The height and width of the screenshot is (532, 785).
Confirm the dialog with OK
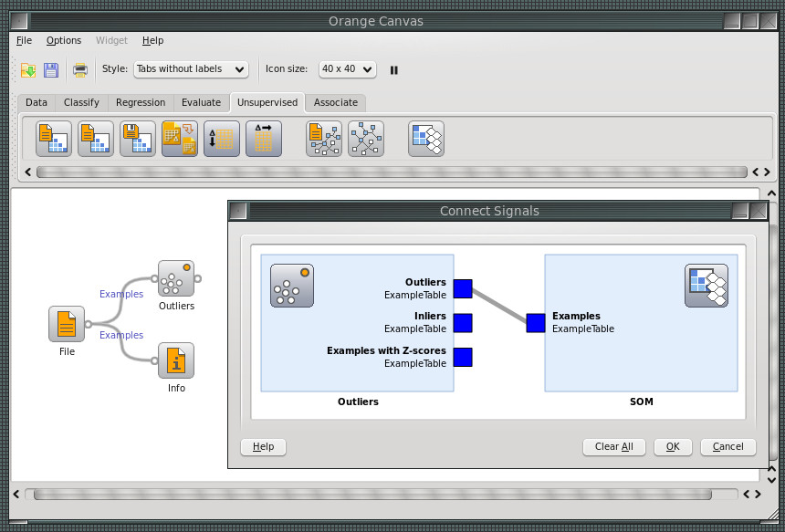[x=673, y=447]
